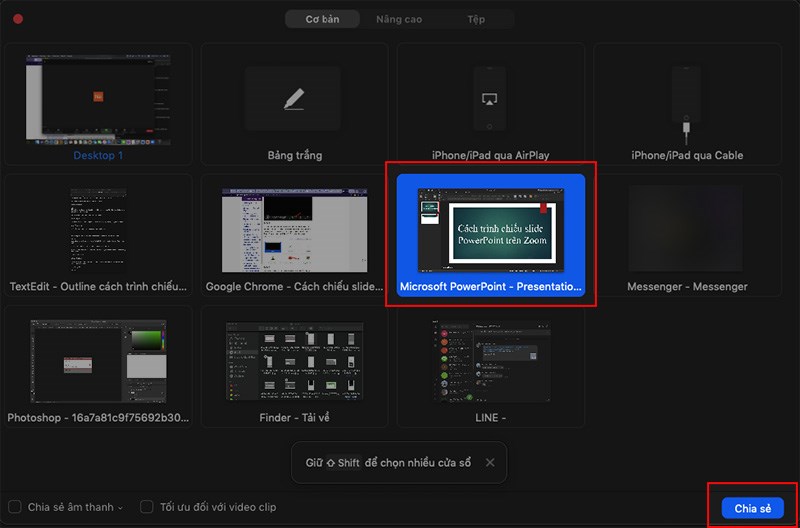This screenshot has height=528, width=800.
Task: Select the Whiteboard pencil icon
Action: coord(293,99)
